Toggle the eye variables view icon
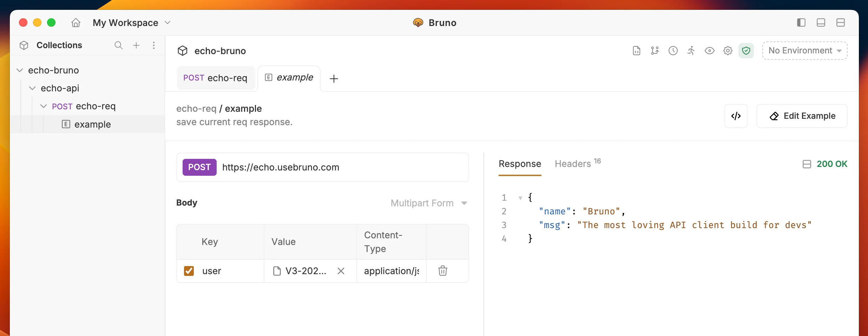The height and width of the screenshot is (336, 868). (710, 51)
